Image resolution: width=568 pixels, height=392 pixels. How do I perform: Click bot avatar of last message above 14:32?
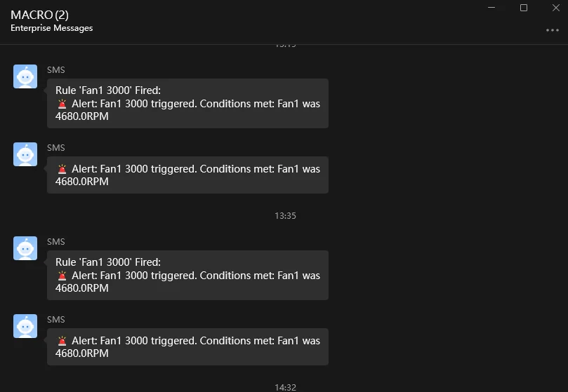(25, 326)
